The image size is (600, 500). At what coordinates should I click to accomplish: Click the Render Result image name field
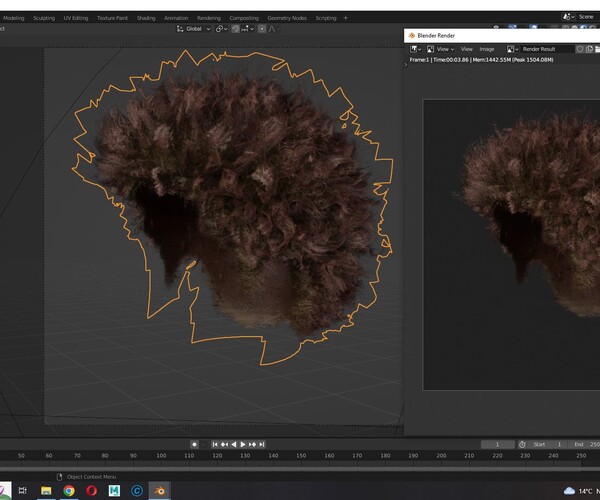(546, 49)
